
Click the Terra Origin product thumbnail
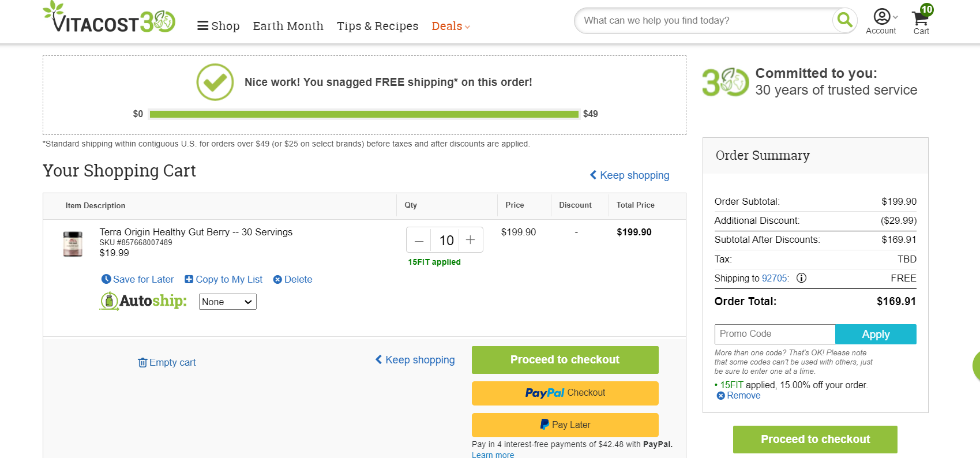(x=73, y=244)
